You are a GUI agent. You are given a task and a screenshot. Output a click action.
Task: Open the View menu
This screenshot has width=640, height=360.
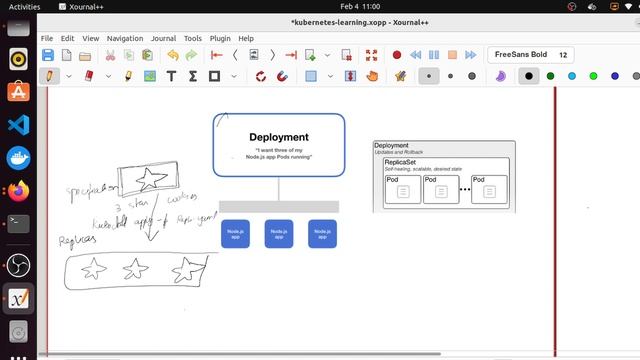91,38
